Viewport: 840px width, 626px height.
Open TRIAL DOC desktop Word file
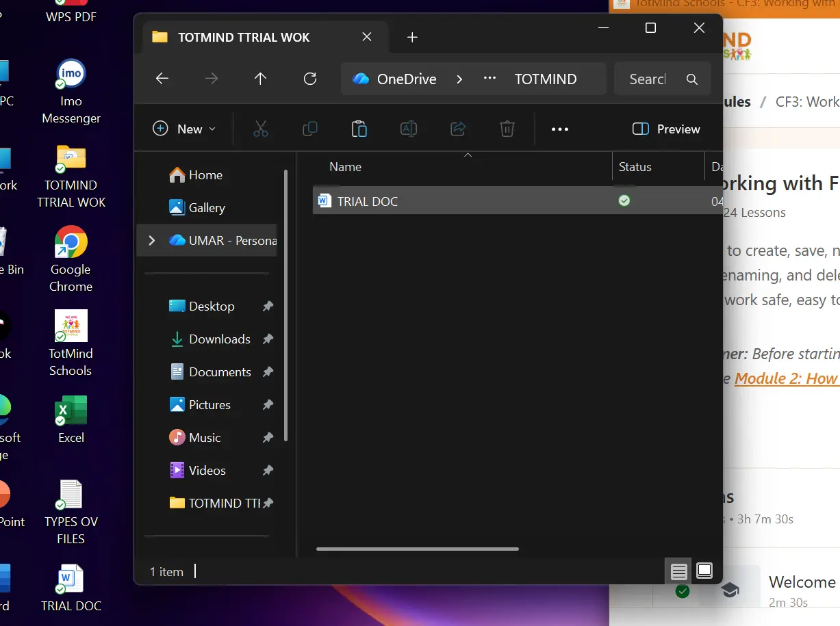[x=71, y=588]
